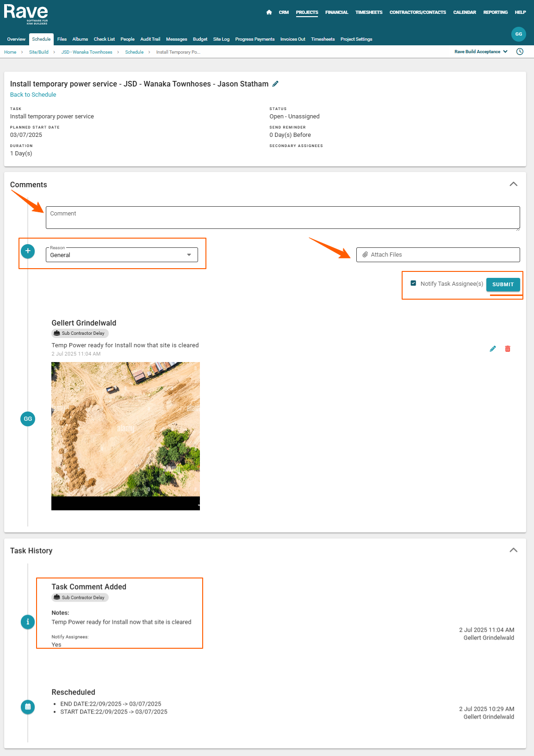534x756 pixels.
Task: Open CONTRACTORS/CONTACTS menu
Action: click(x=417, y=12)
